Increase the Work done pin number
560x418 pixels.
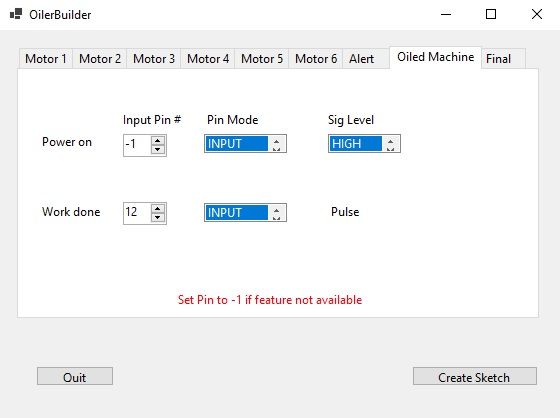[x=158, y=209]
